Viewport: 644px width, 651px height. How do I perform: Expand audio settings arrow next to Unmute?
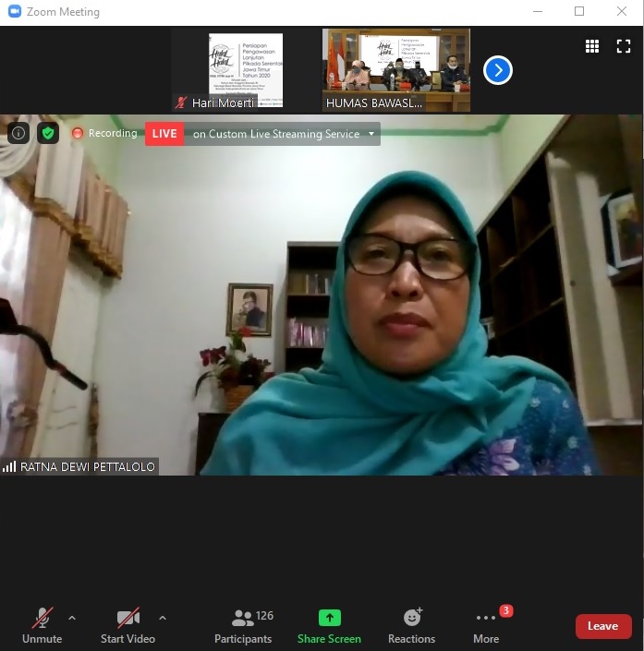click(x=72, y=618)
